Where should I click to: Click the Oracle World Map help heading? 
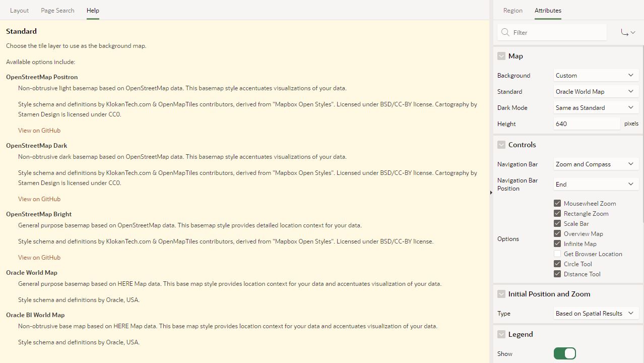click(32, 273)
